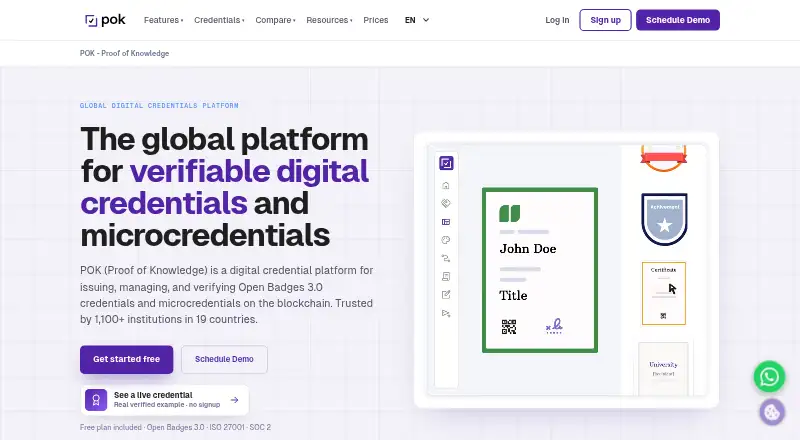Select the tag icon in mockup sidebar
The image size is (800, 440).
[446, 203]
